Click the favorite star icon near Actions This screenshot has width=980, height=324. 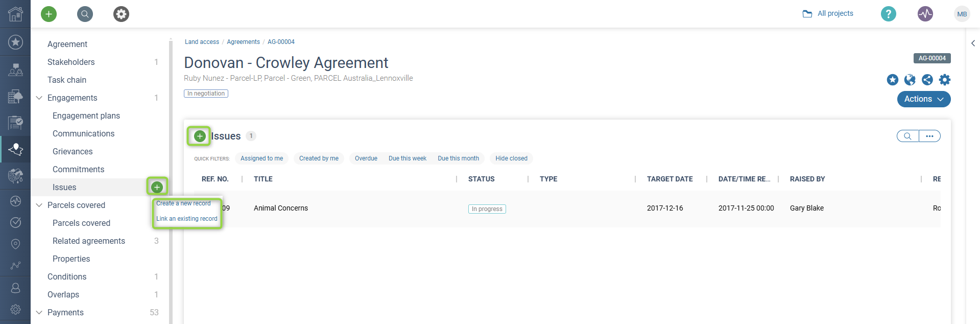(893, 80)
